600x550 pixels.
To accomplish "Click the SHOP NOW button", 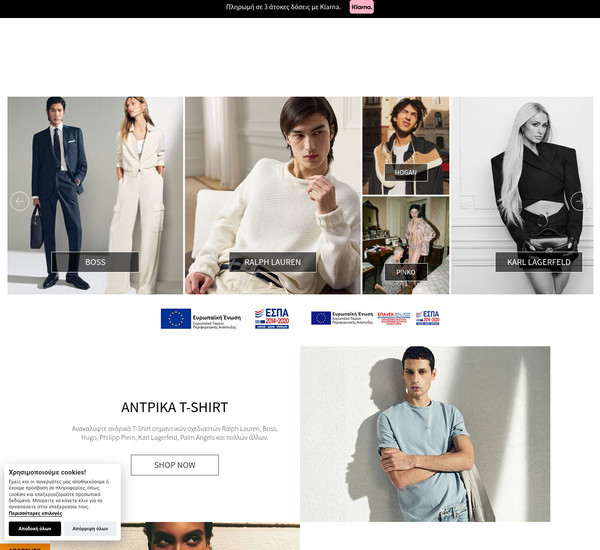I will pos(175,465).
